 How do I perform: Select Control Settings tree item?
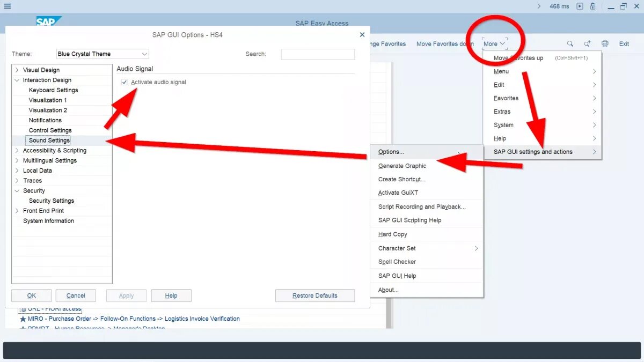50,130
